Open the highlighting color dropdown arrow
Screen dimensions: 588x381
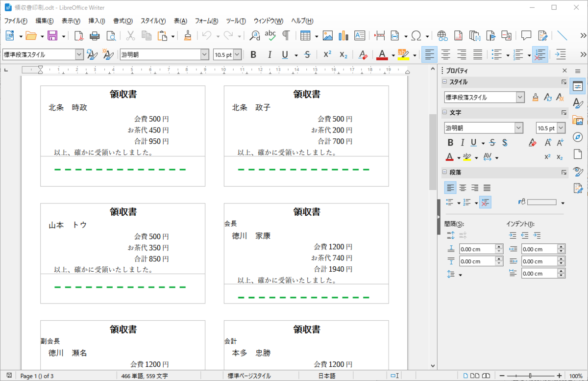tap(415, 55)
